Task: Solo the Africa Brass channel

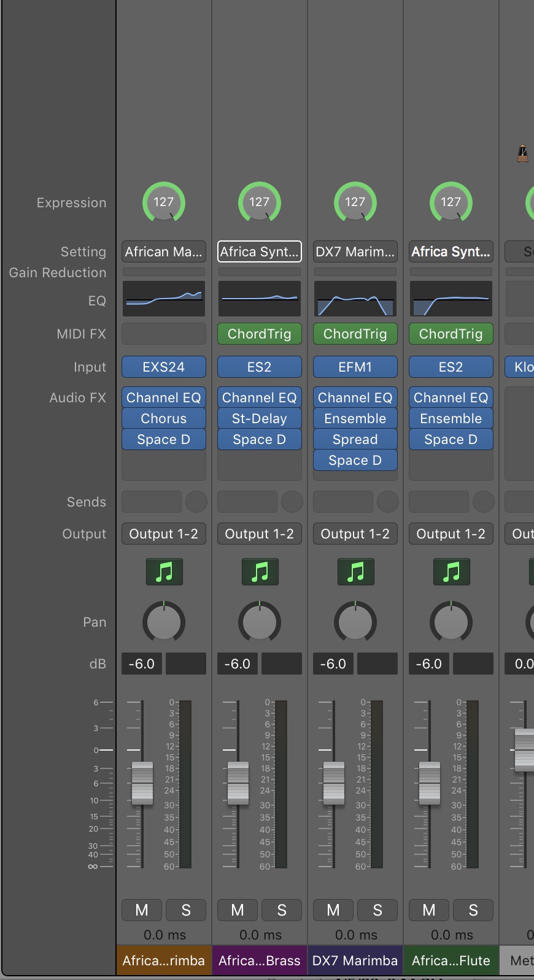Action: [x=282, y=910]
